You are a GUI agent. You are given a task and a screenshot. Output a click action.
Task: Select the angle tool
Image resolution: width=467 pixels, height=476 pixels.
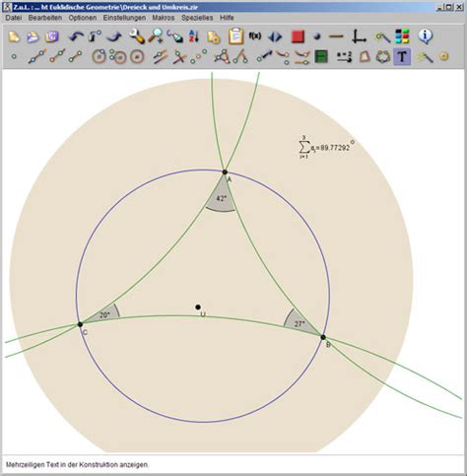click(x=223, y=56)
